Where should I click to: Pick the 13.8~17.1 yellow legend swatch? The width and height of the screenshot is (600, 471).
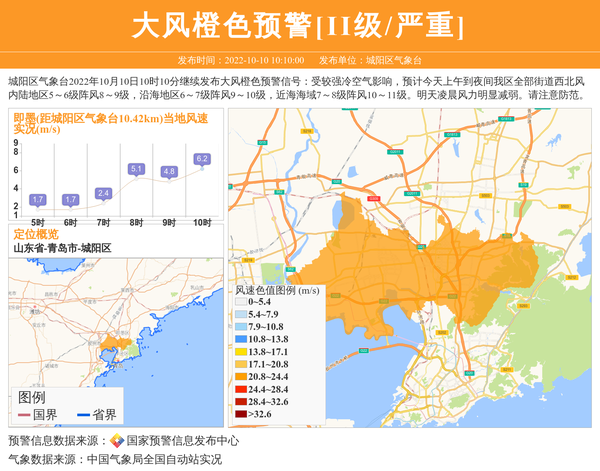tap(240, 353)
